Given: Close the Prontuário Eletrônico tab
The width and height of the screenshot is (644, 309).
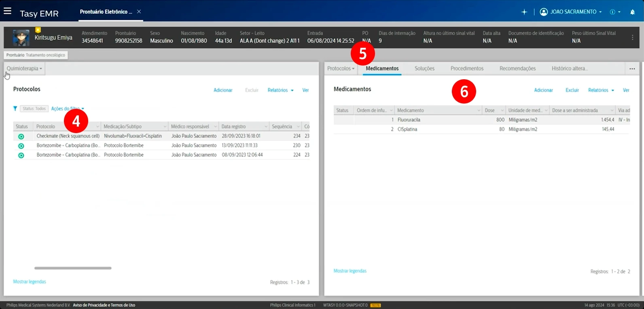Looking at the screenshot, I should (x=139, y=12).
